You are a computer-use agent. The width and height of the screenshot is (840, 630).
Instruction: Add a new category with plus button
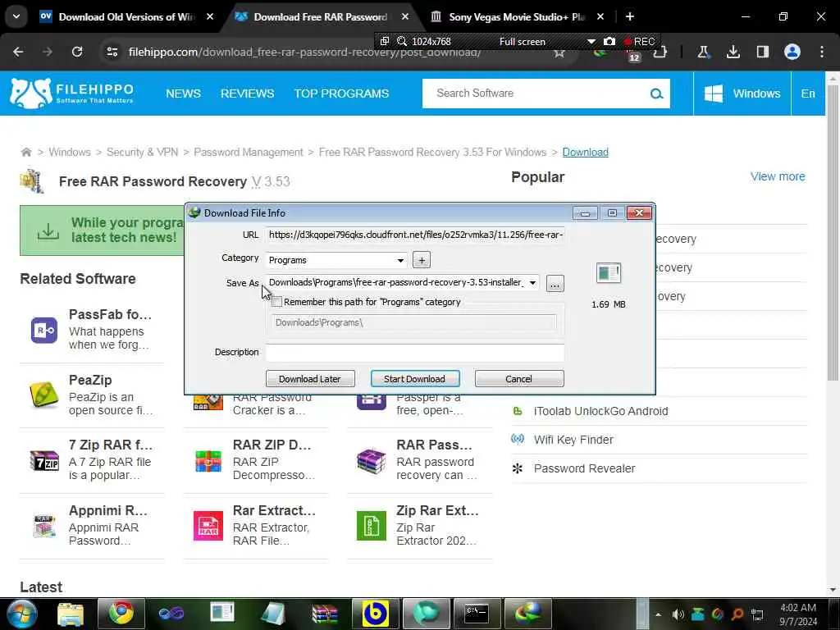(x=422, y=260)
